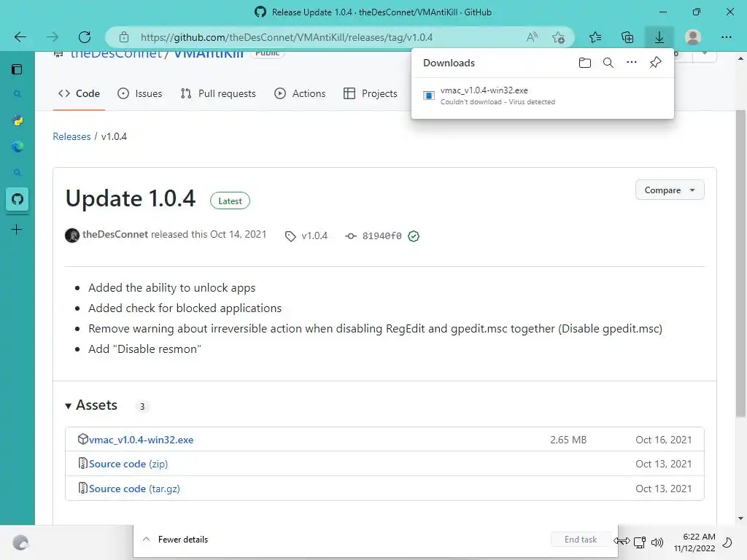The width and height of the screenshot is (747, 560).
Task: Click the green Latest badge
Action: [230, 201]
